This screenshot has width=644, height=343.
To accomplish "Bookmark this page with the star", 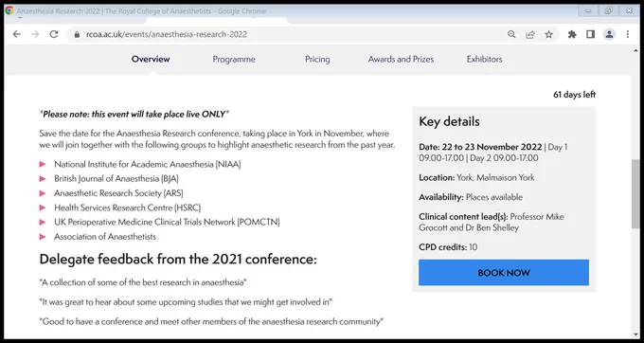I will coord(548,34).
